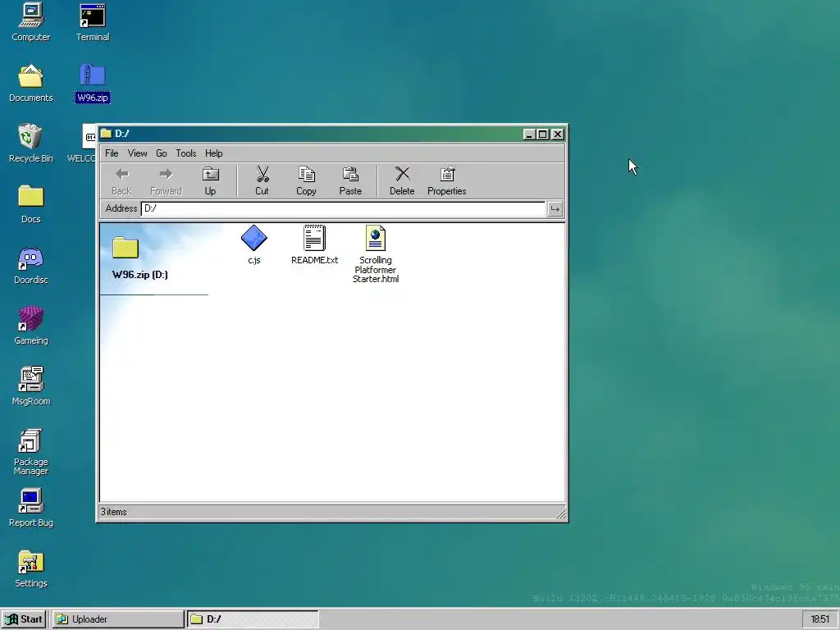840x630 pixels.
Task: Go Up one folder level
Action: point(210,181)
